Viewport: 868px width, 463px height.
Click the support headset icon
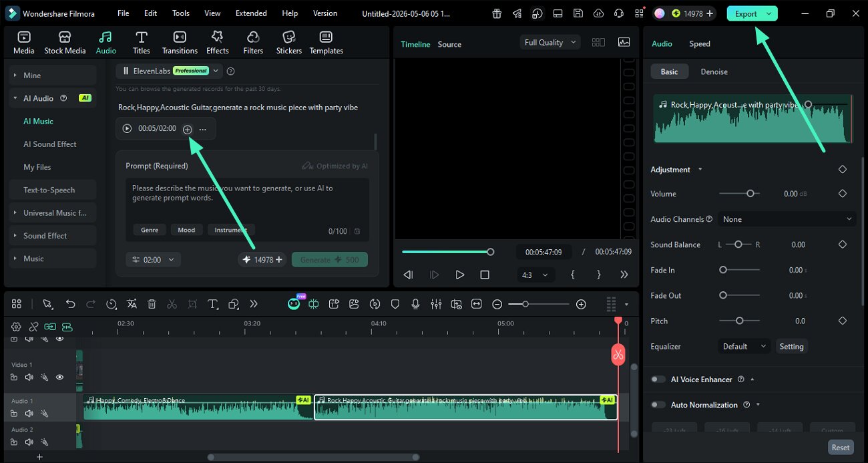619,13
